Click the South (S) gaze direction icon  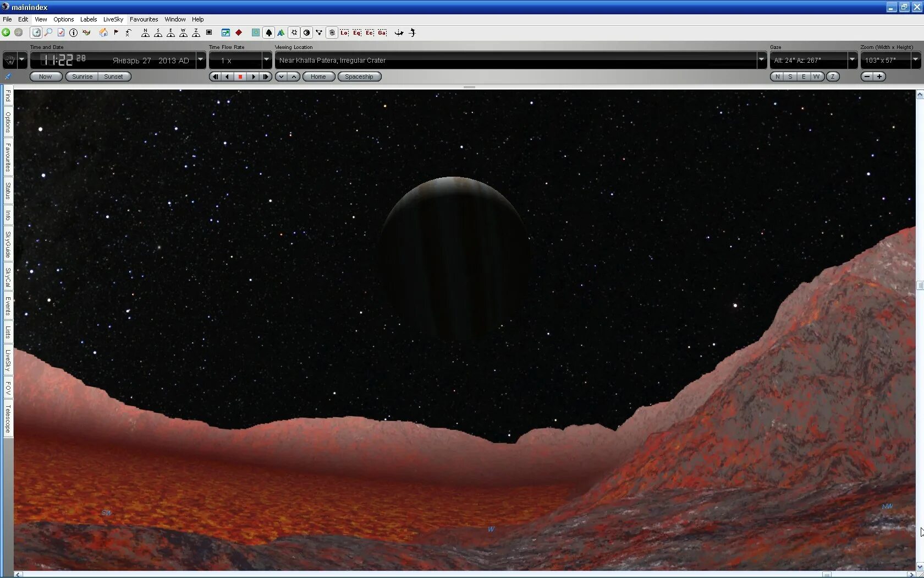point(158,32)
